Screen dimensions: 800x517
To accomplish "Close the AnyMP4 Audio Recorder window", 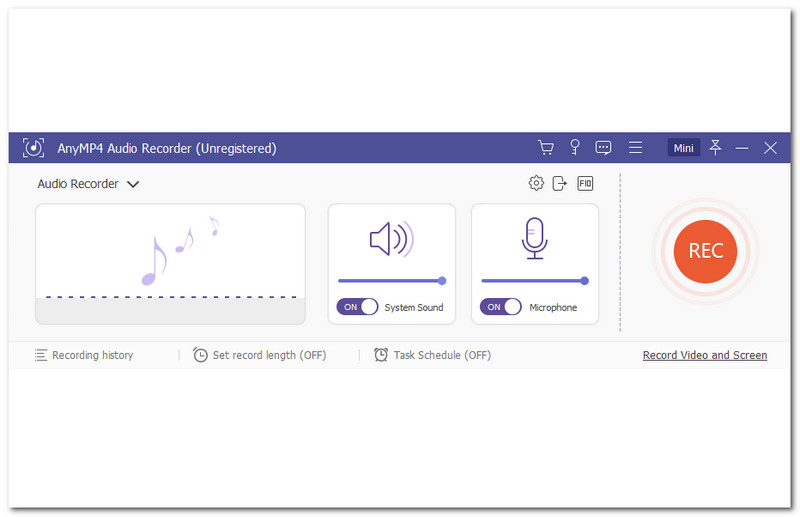I will click(x=770, y=148).
